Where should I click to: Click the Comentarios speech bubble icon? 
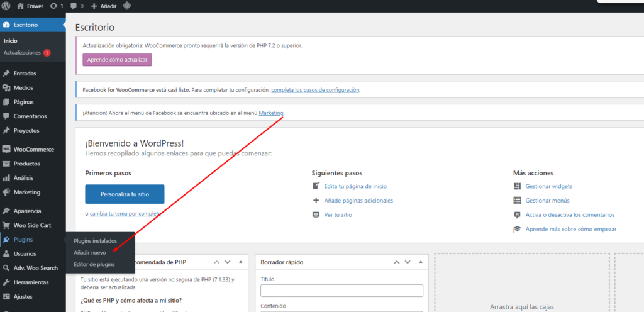6,116
